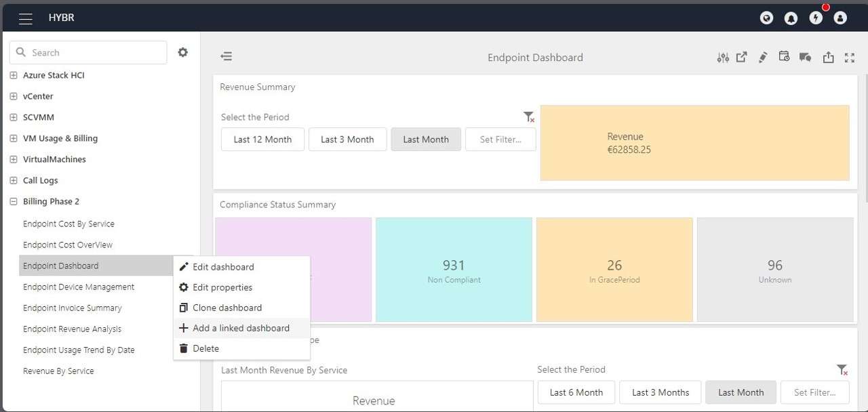Open the hamburger menu next to HYBR
This screenshot has height=412, width=868.
pyautogui.click(x=26, y=18)
